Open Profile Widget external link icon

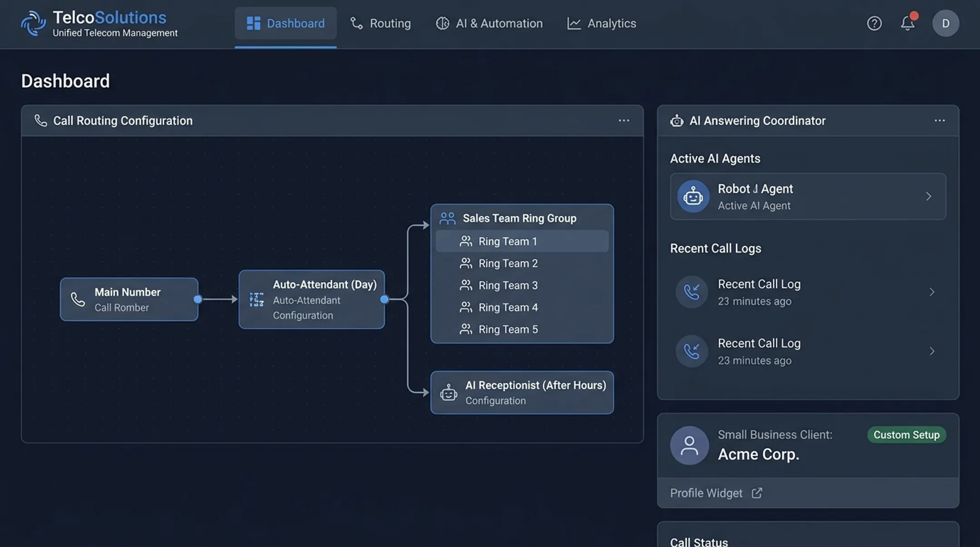(x=757, y=493)
